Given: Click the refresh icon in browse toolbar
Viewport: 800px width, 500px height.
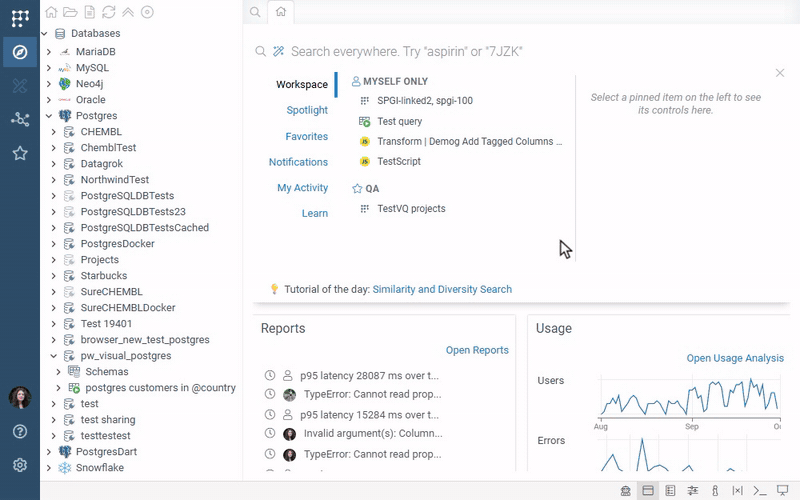Looking at the screenshot, I should pos(108,12).
